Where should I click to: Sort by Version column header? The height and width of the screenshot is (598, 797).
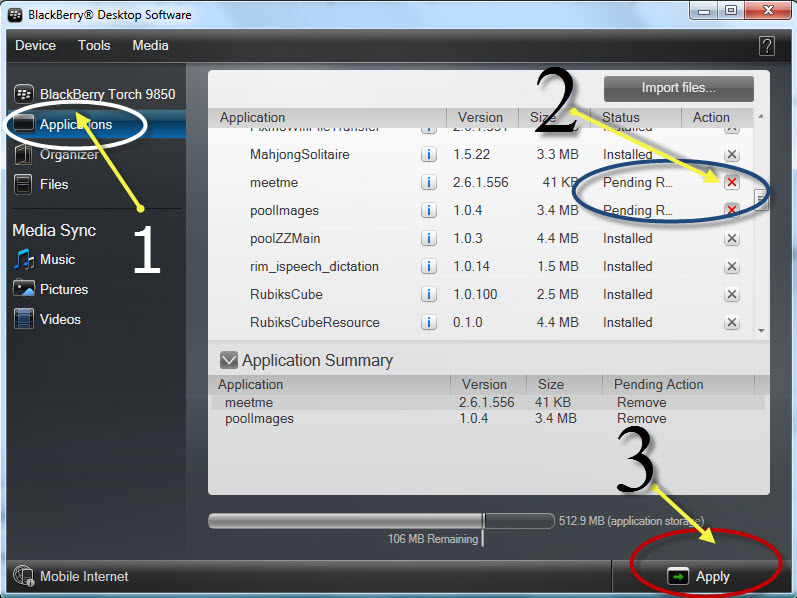click(482, 117)
